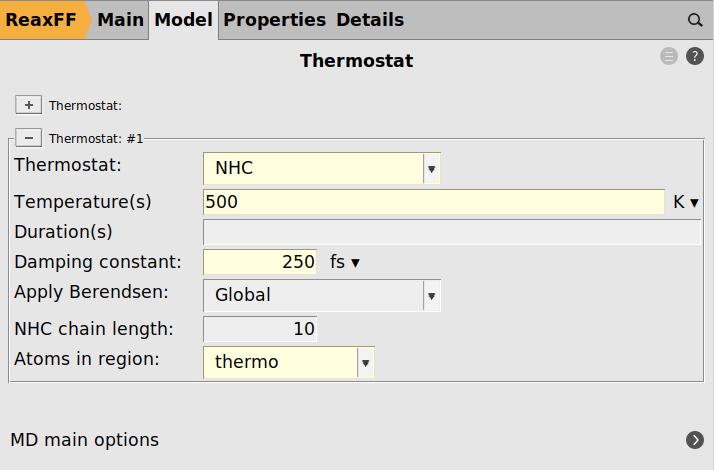Open the Details tab
The image size is (714, 470).
click(370, 20)
